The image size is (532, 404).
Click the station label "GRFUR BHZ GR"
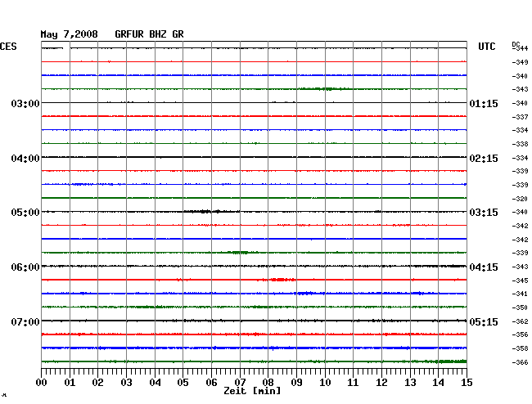coord(149,34)
